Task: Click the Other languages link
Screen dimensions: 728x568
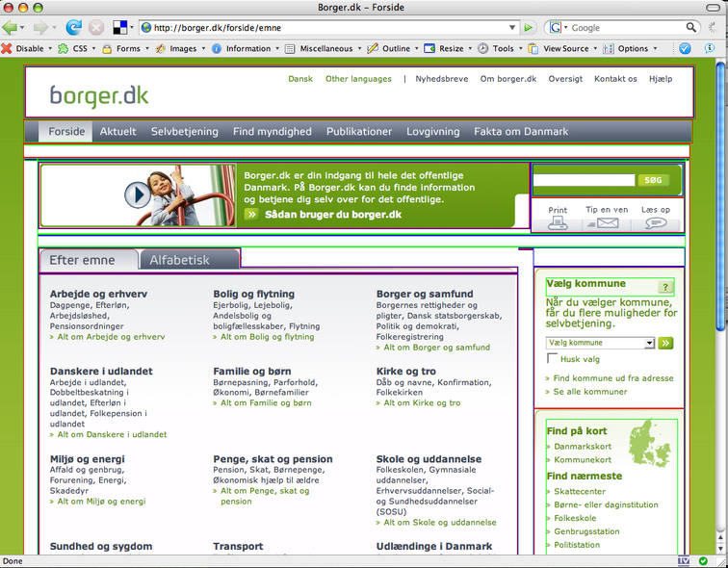Action: tap(358, 79)
